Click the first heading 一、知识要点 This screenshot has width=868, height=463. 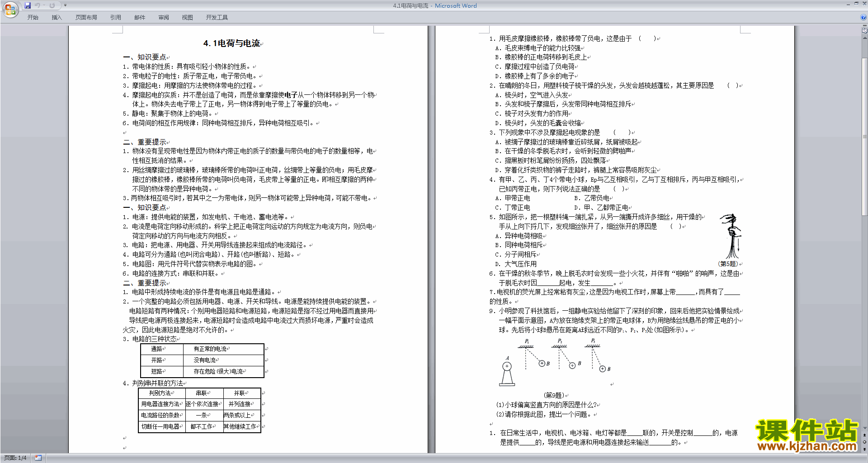(x=145, y=57)
